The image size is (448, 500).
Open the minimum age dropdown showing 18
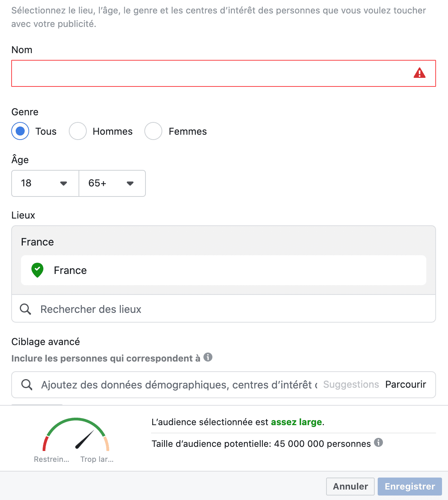click(x=45, y=183)
